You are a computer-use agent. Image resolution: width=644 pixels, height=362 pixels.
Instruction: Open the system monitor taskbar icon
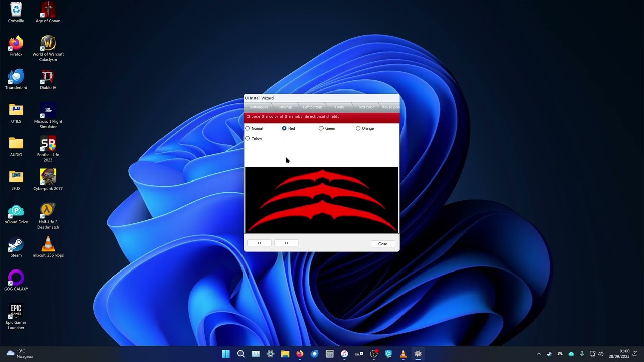[x=256, y=354]
